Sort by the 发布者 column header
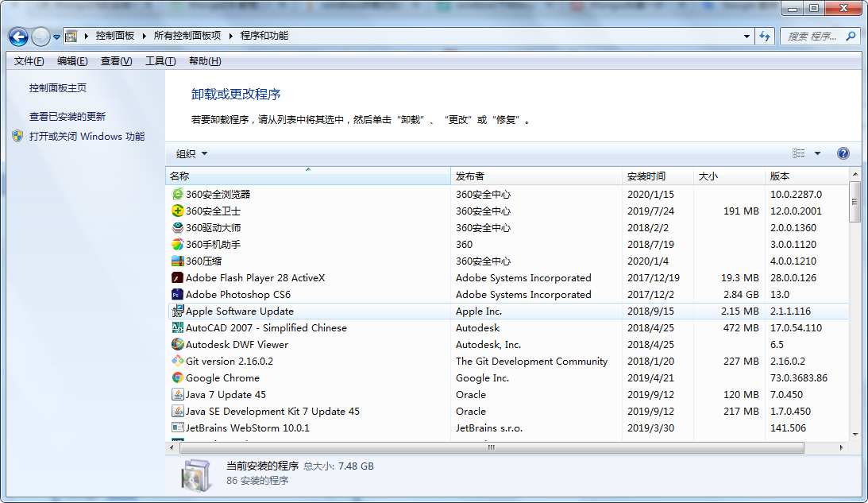The height and width of the screenshot is (503, 868). [536, 176]
